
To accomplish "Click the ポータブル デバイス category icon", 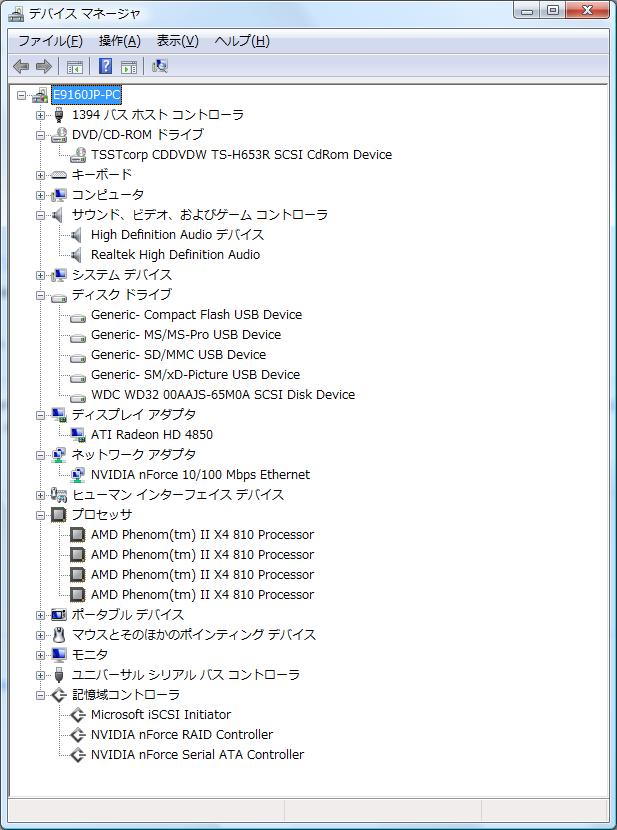I will click(x=59, y=615).
